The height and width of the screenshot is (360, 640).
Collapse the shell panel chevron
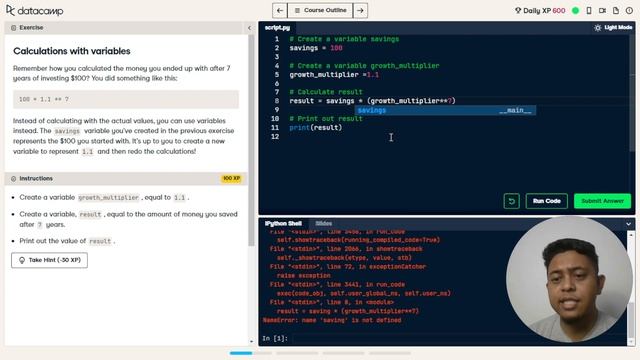click(x=629, y=224)
